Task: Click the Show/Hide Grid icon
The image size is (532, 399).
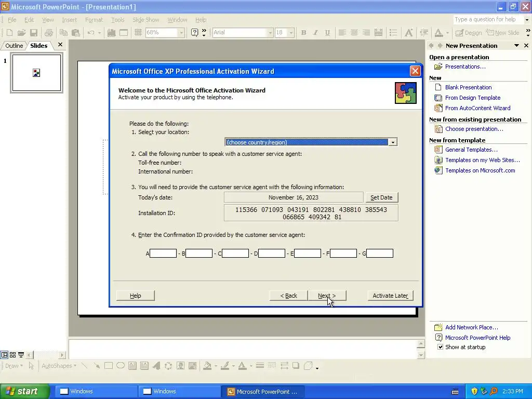Action: tap(138, 33)
